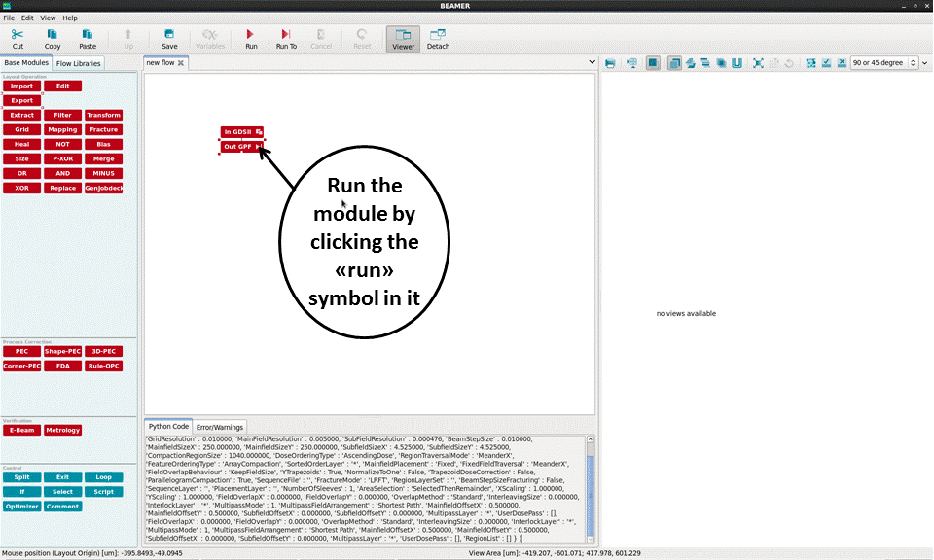This screenshot has width=934, height=560.
Task: Detach the viewer with the Detach icon
Action: point(438,38)
